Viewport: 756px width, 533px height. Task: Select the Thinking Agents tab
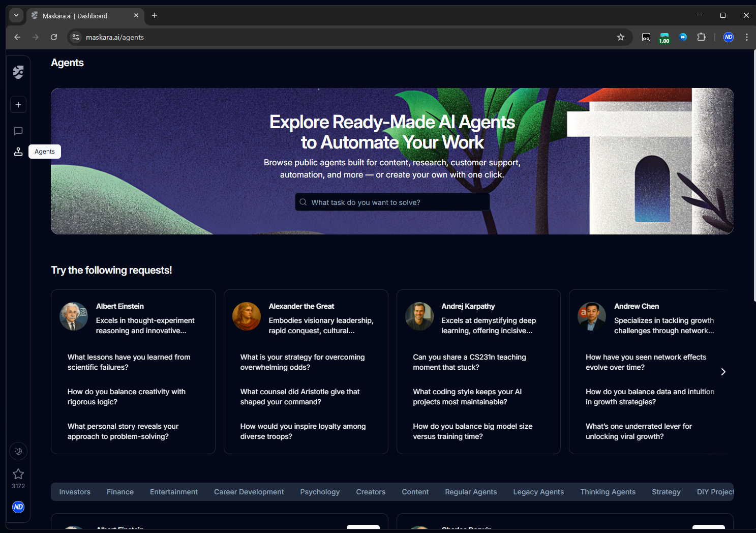(x=608, y=492)
